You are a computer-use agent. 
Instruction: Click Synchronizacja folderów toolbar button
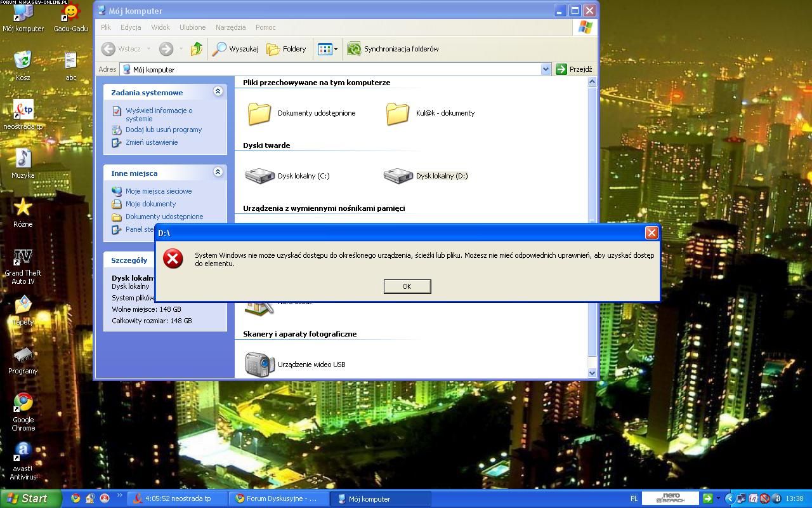point(393,49)
